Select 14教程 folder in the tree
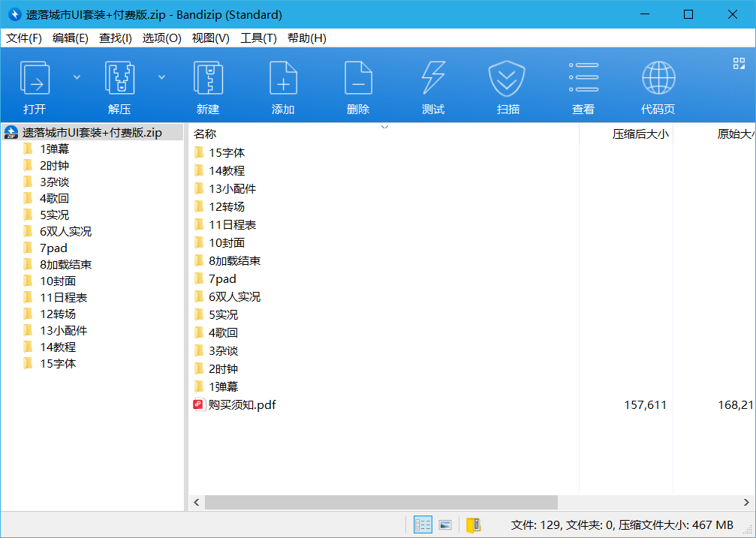The width and height of the screenshot is (756, 538). tap(58, 347)
